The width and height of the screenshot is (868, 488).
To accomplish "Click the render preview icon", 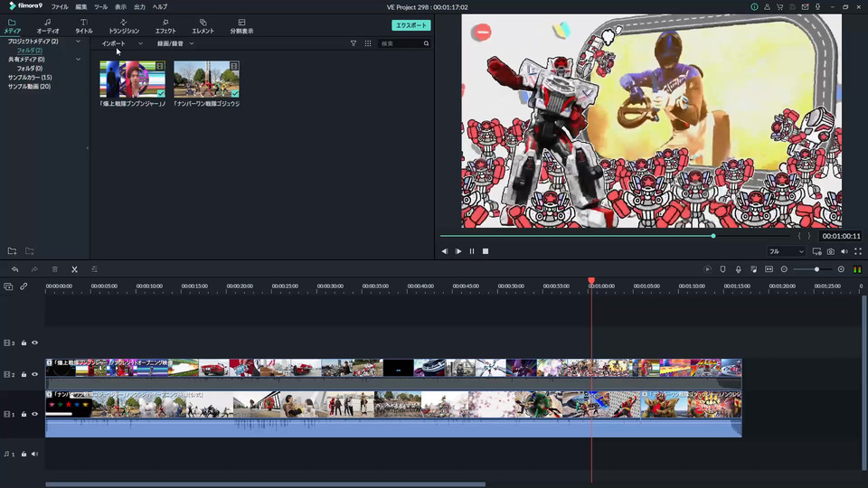I will (707, 269).
